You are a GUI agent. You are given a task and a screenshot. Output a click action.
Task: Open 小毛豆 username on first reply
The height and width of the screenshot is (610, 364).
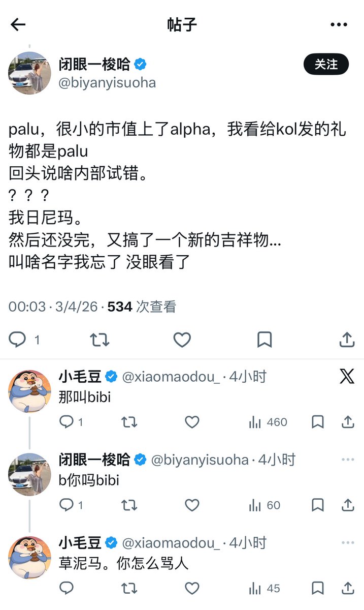click(x=80, y=377)
